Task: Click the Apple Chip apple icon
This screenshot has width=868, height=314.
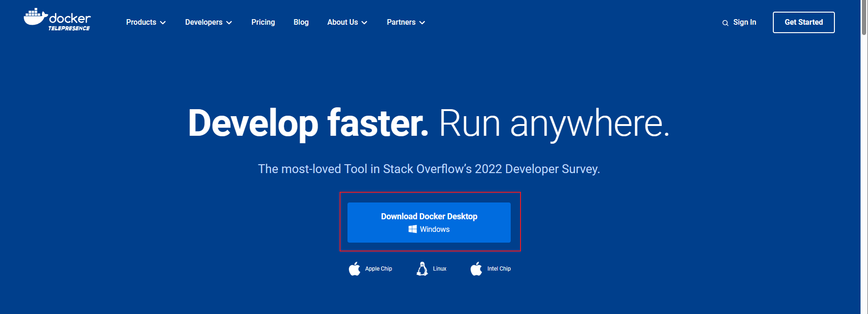Action: coord(354,269)
